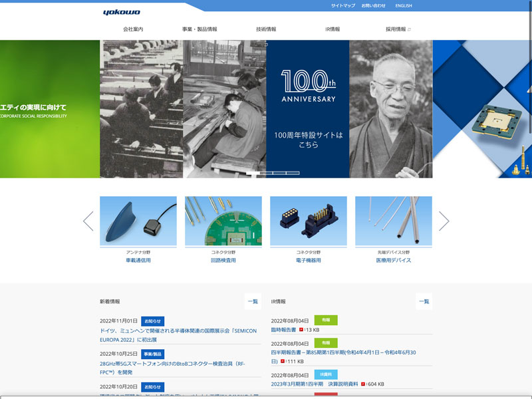The image size is (532, 399).
Task: Click the Yokowo logo
Action: tap(122, 12)
